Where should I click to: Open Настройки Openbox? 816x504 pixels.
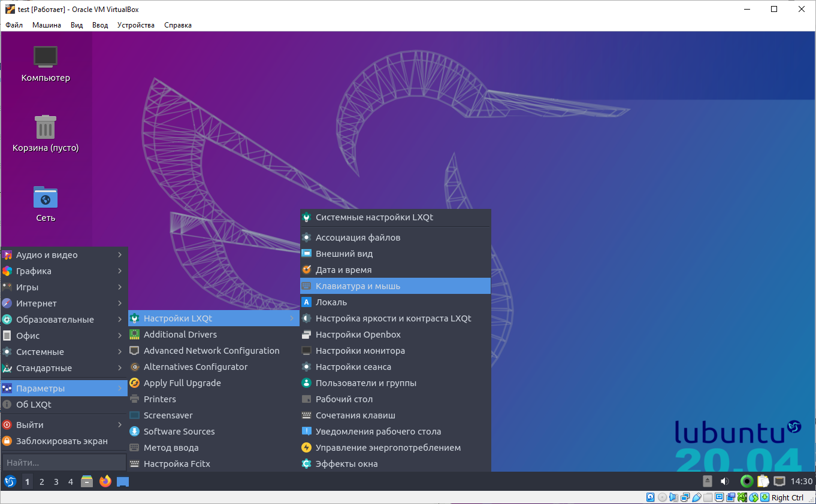(395, 335)
